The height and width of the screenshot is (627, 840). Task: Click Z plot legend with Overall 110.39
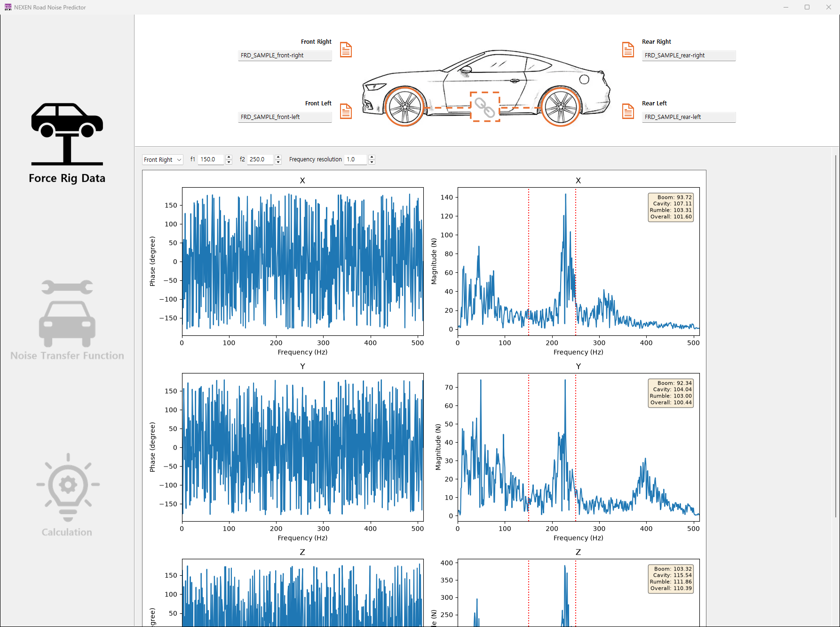(671, 579)
